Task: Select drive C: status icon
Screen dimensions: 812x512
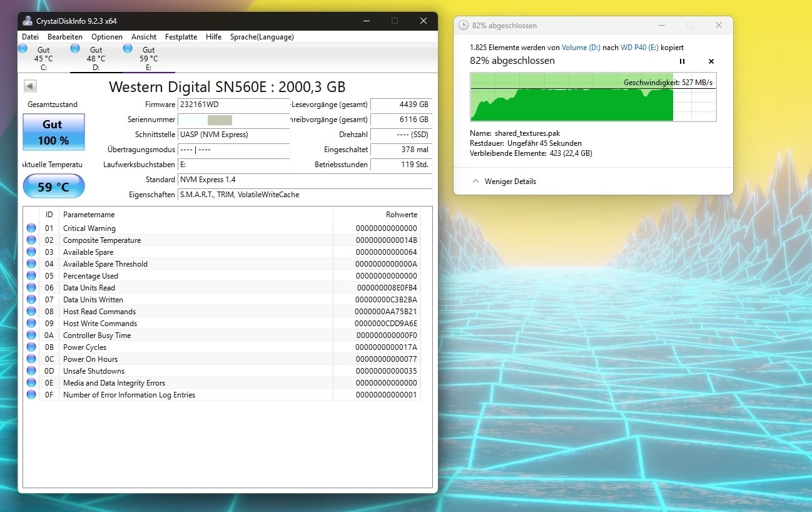Action: click(23, 49)
